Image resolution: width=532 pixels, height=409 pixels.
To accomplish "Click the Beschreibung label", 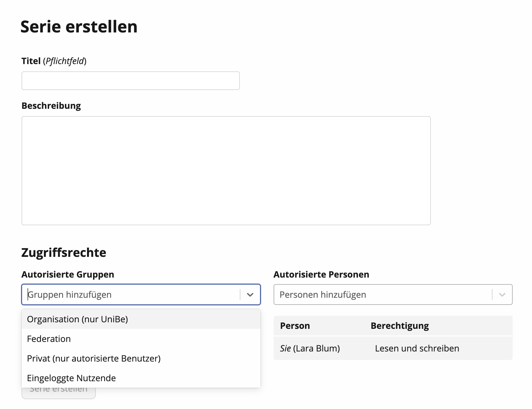I will click(51, 106).
